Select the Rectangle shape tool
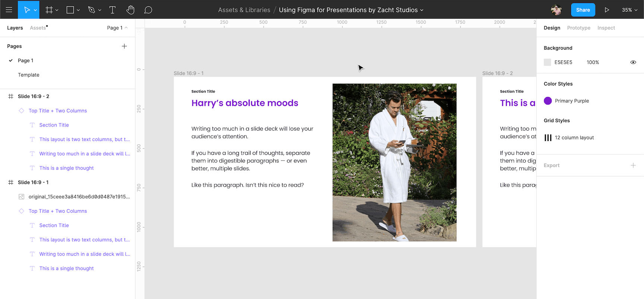The width and height of the screenshot is (644, 299). [x=70, y=10]
